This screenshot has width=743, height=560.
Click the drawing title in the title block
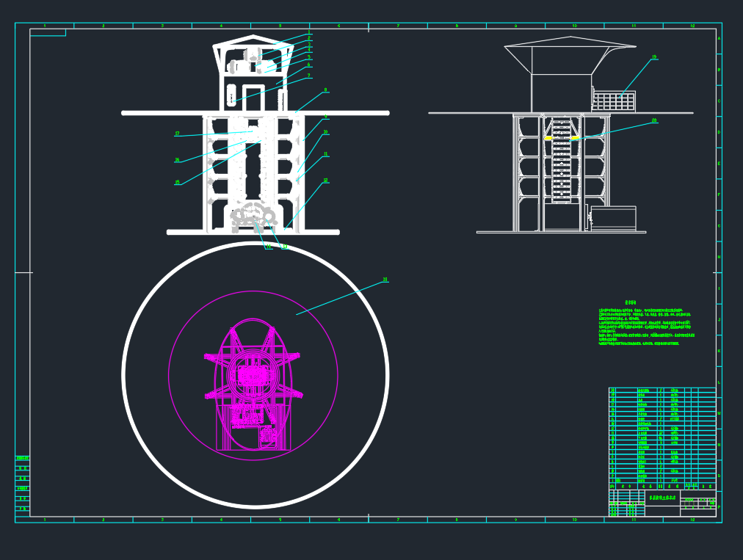click(x=662, y=498)
